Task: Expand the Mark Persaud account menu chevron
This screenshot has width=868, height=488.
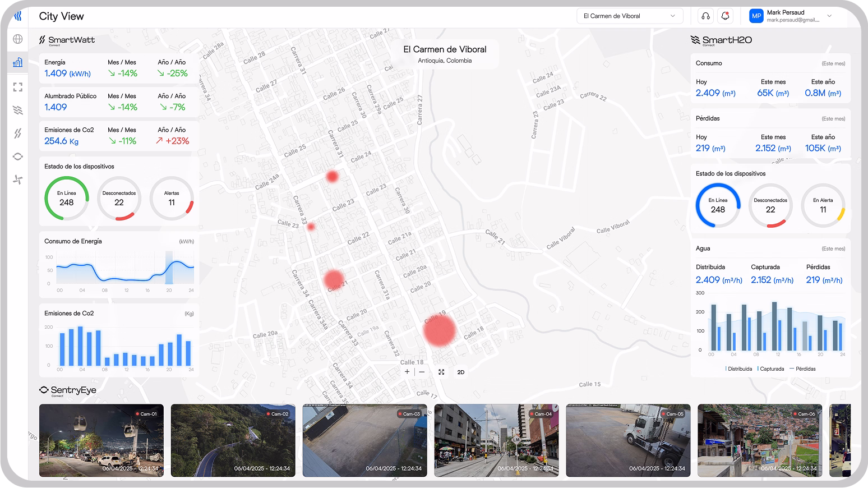Action: 829,16
